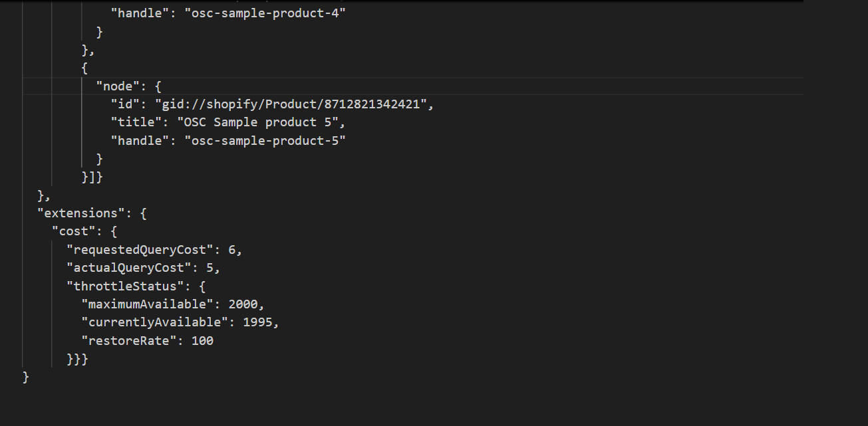Click the "osc-sample-product-5" handle value
The height and width of the screenshot is (426, 868).
click(x=265, y=140)
